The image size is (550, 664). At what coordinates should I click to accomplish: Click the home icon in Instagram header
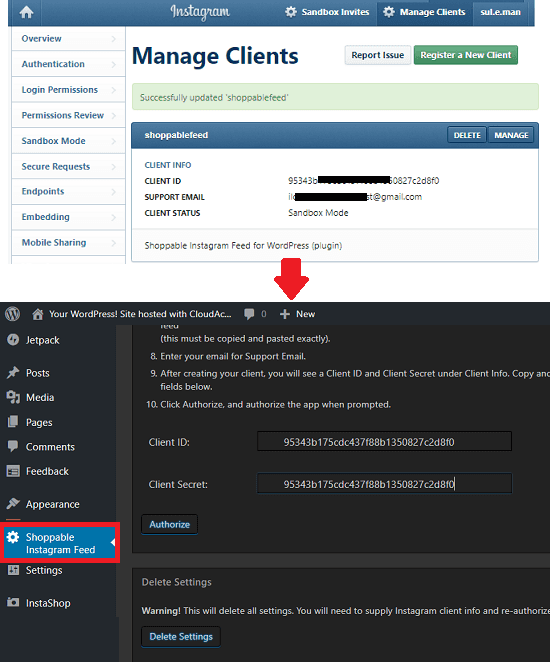[x=26, y=12]
